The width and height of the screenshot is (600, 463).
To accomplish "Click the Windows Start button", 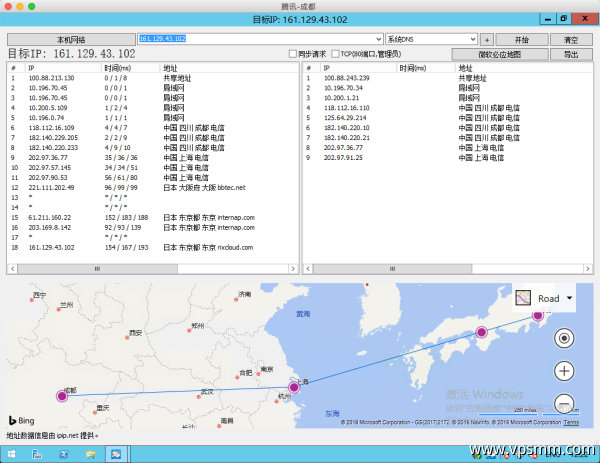I will pos(11,454).
